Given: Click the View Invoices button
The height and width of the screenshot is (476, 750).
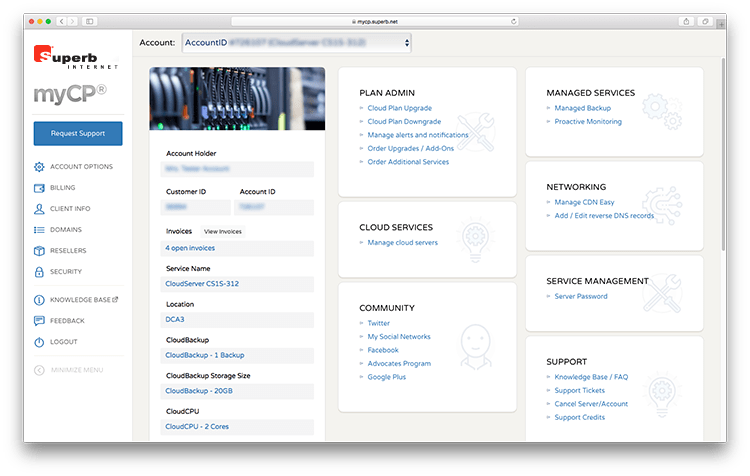Looking at the screenshot, I should coord(223,232).
